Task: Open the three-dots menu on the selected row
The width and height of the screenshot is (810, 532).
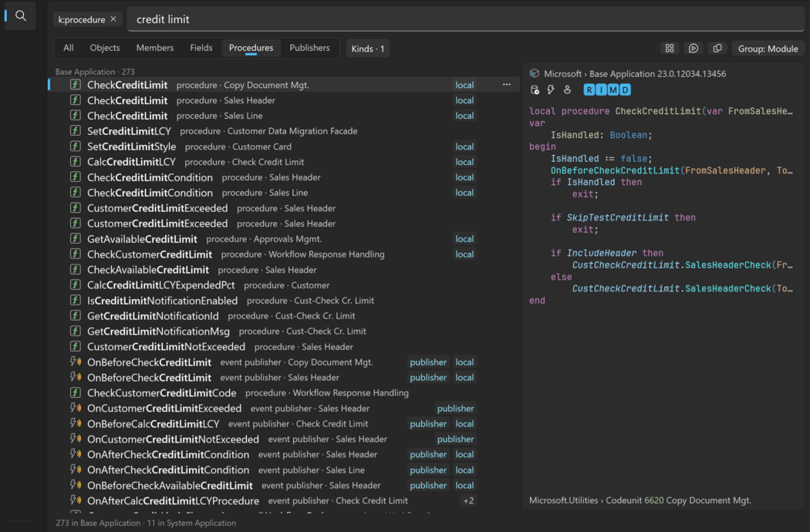Action: 507,85
